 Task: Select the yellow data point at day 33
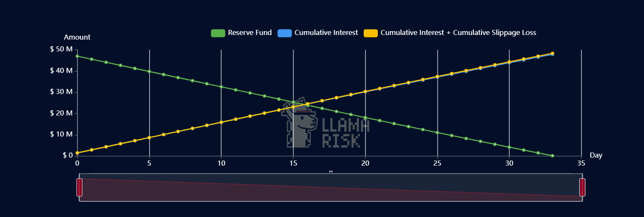(552, 54)
